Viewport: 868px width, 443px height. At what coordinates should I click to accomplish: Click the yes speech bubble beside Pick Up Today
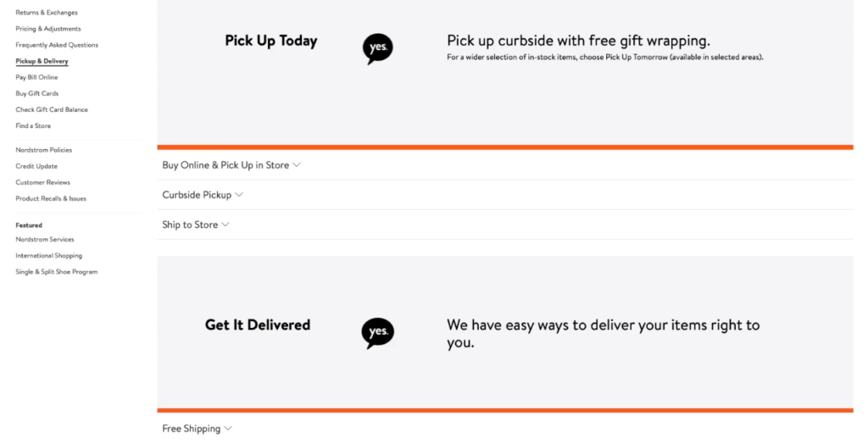click(377, 48)
